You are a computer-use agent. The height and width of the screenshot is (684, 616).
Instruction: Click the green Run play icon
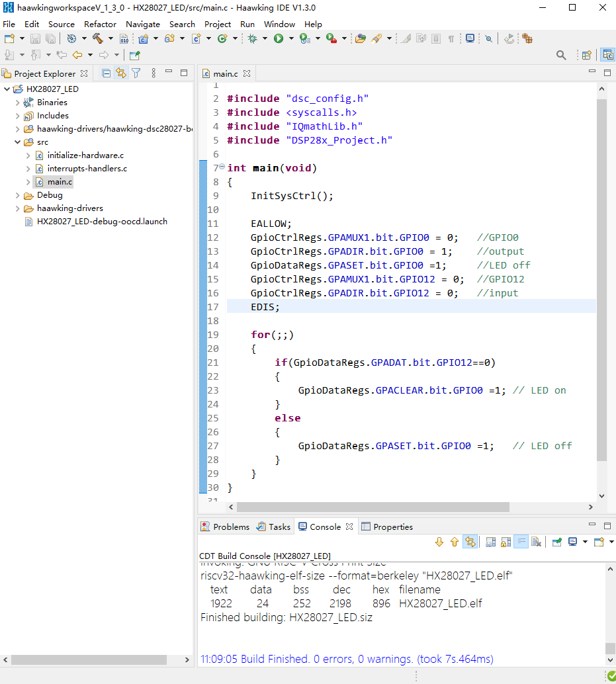tap(279, 39)
